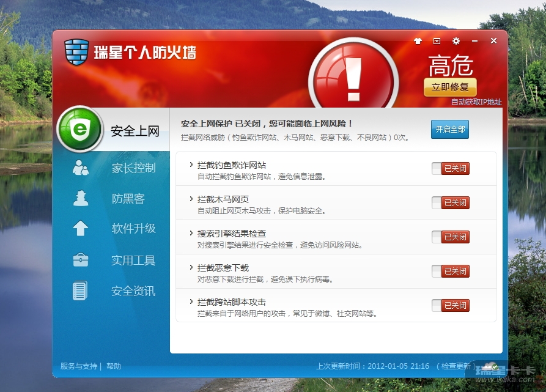
Task: Turn on 搜索引擎结果检查 switch
Action: 451,237
